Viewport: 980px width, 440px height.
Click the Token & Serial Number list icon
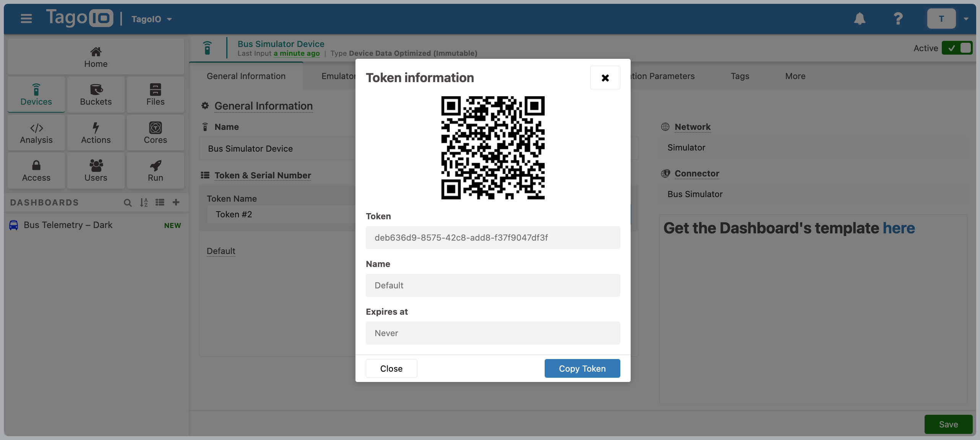point(205,175)
